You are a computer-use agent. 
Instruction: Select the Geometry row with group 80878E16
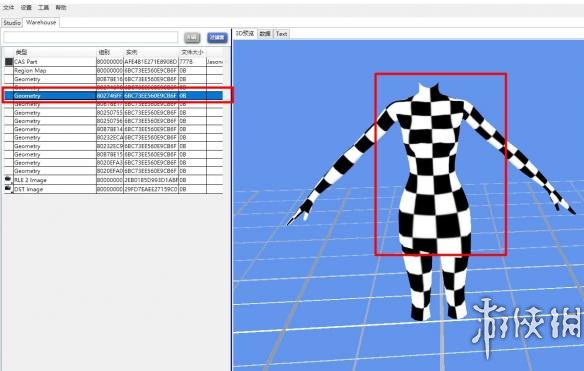[114, 79]
